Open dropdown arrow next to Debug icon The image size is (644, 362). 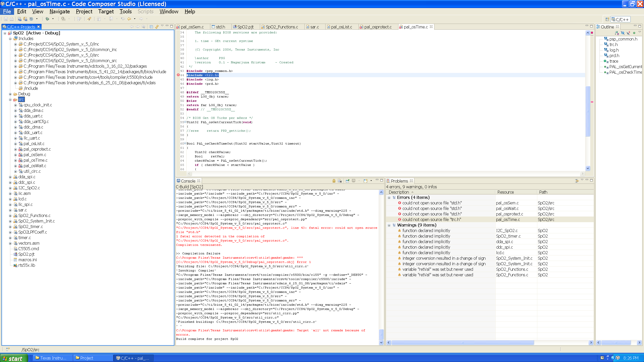click(x=53, y=19)
